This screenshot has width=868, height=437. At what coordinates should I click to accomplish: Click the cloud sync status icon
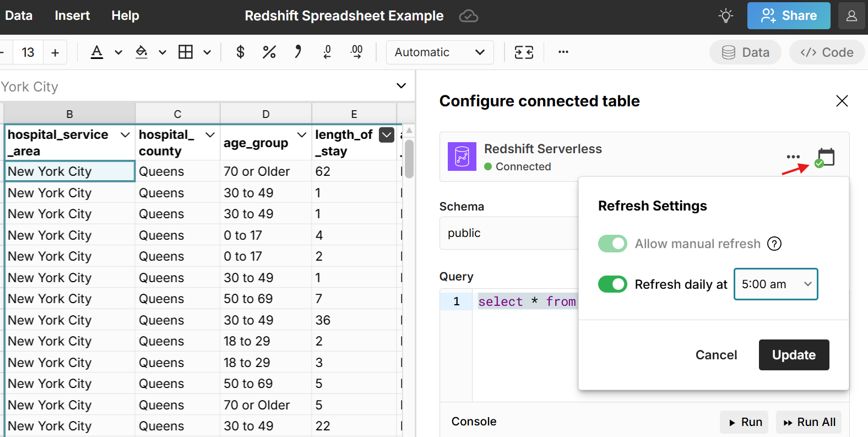[x=468, y=16]
